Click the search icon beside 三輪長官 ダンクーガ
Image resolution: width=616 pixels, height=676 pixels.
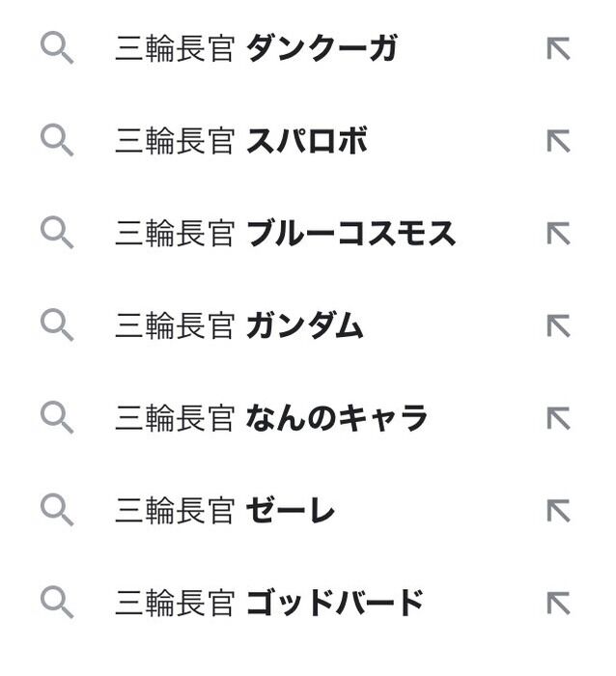point(57,49)
